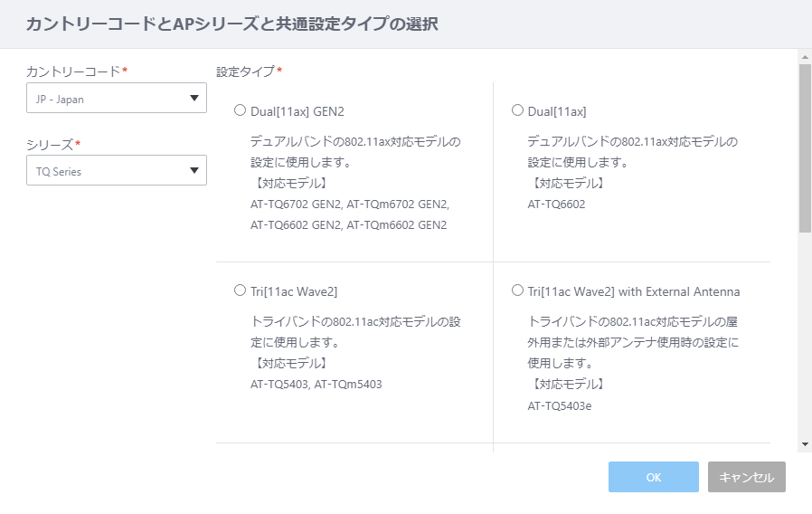Viewport: 812px width, 514px height.
Task: Confirm with the OK button
Action: tap(654, 477)
